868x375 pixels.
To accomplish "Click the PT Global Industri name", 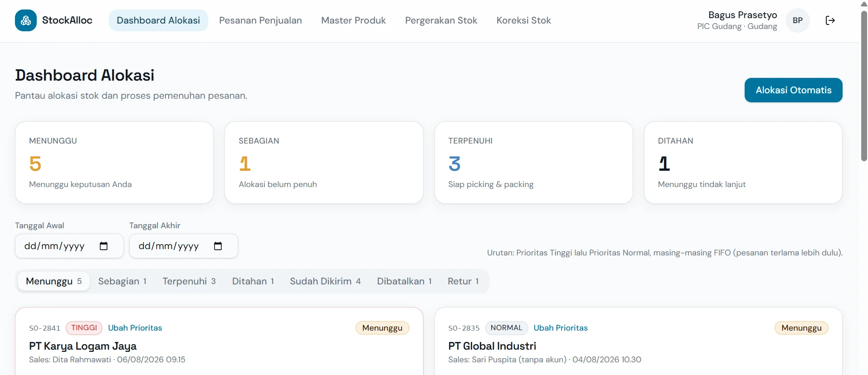I will [492, 346].
